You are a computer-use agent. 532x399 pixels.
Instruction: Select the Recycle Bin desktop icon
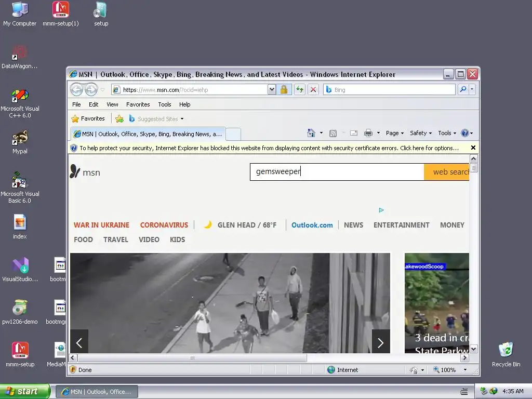point(506,354)
